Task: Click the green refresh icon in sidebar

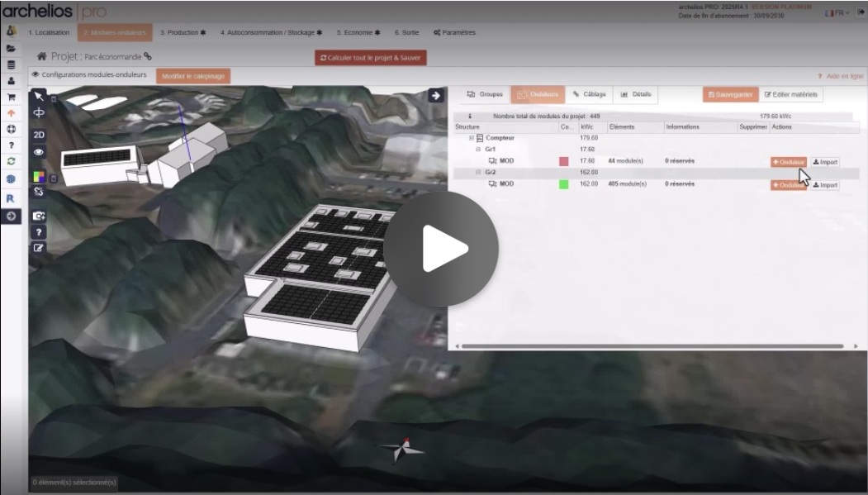Action: [x=11, y=161]
